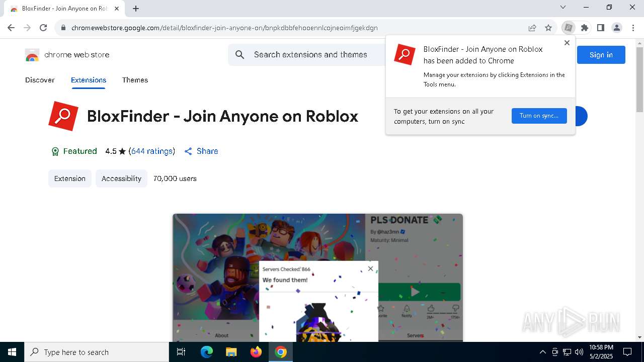Launch Microsoft Edge from the taskbar
The width and height of the screenshot is (644, 362).
[207, 352]
